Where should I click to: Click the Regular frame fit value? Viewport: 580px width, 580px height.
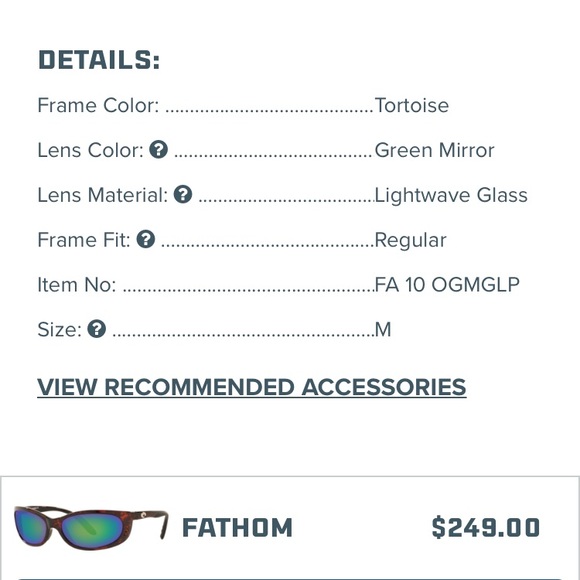[410, 240]
